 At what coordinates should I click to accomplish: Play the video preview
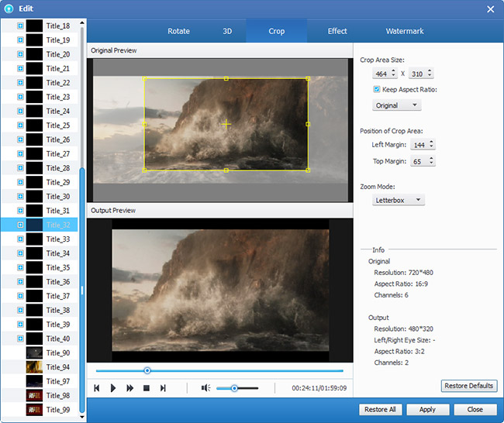[x=113, y=388]
